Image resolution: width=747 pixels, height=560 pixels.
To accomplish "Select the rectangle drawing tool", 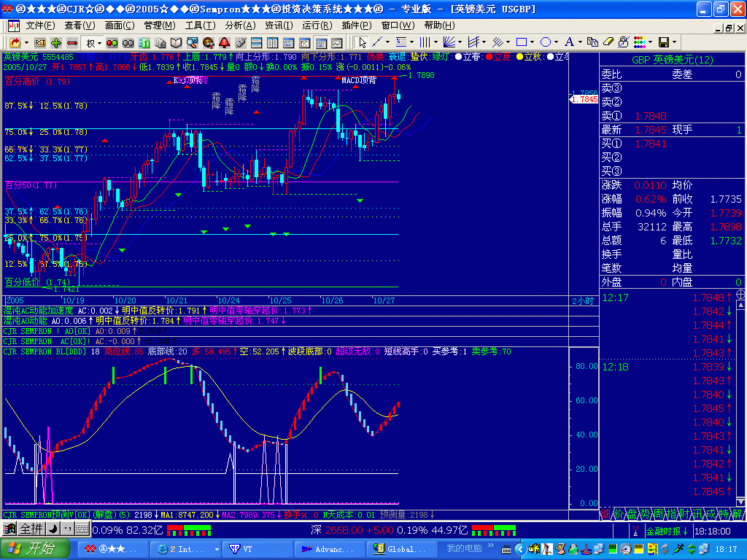I will coord(522,42).
